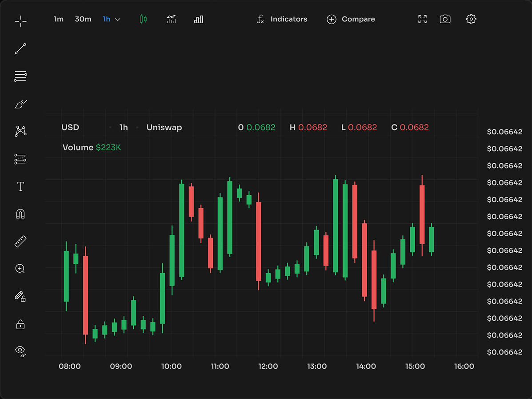Click the Volume $223K legend entry
Viewport: 532px width, 399px height.
(92, 147)
